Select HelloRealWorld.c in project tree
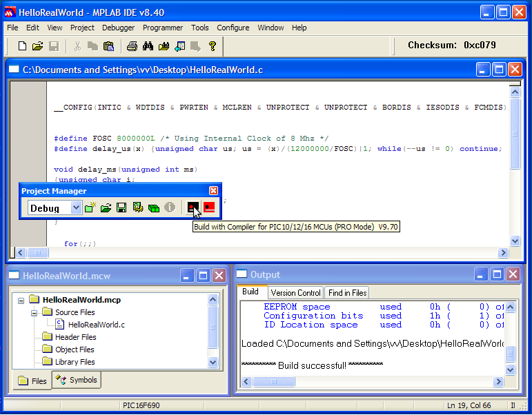The height and width of the screenshot is (415, 532). (96, 325)
